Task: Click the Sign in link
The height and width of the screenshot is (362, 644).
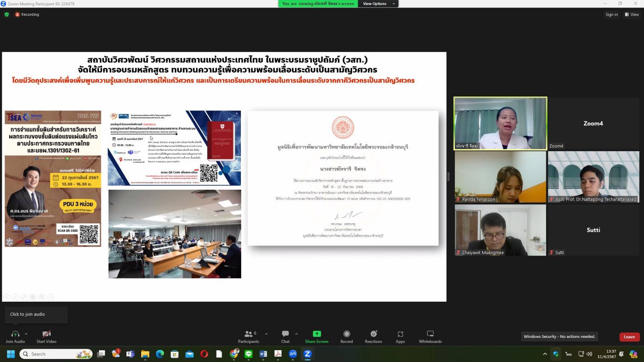Action: 612,14
